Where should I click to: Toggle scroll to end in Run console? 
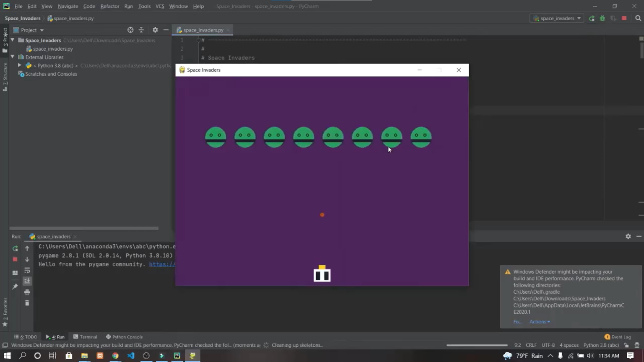coord(27,281)
